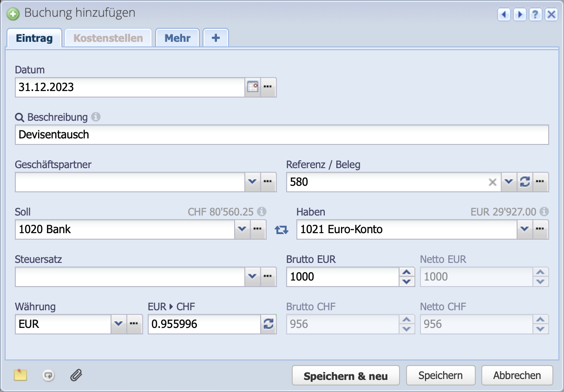Clear the Referenz field with the X icon

[x=493, y=182]
